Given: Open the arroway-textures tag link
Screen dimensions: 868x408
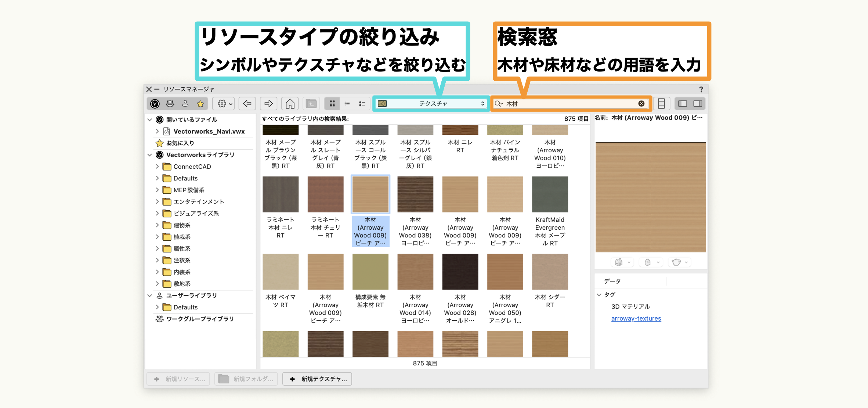Looking at the screenshot, I should (636, 318).
